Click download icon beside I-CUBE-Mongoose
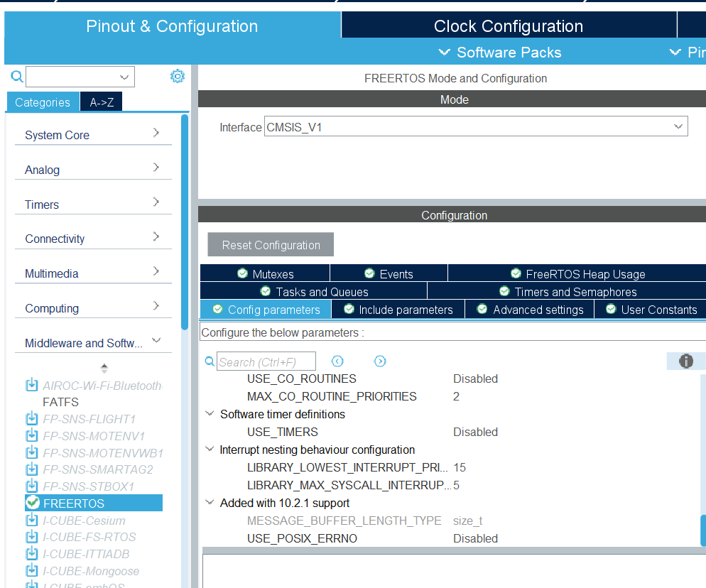Screen dimensions: 706x588 tap(31, 570)
